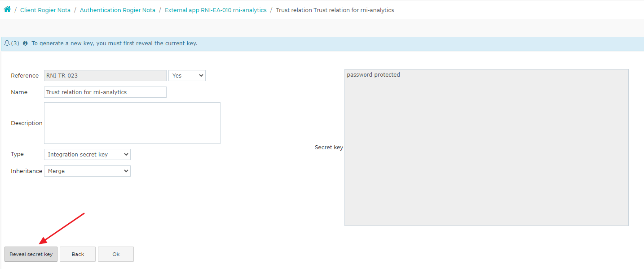
Task: Open the Yes dropdown beside Reference
Action: coord(187,76)
